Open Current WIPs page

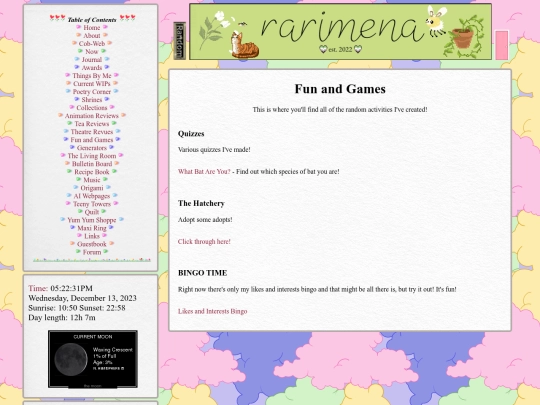tap(92, 83)
